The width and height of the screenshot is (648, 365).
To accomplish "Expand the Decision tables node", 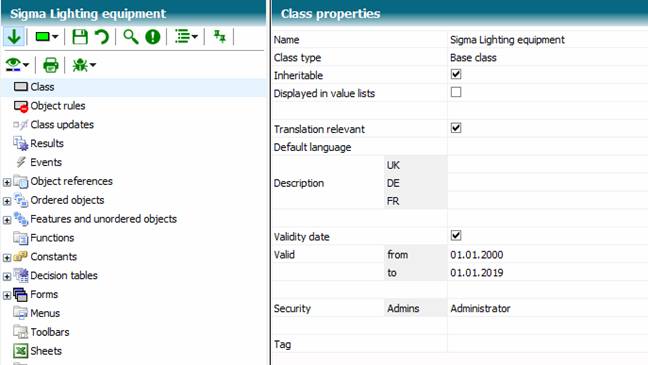I will coord(7,277).
